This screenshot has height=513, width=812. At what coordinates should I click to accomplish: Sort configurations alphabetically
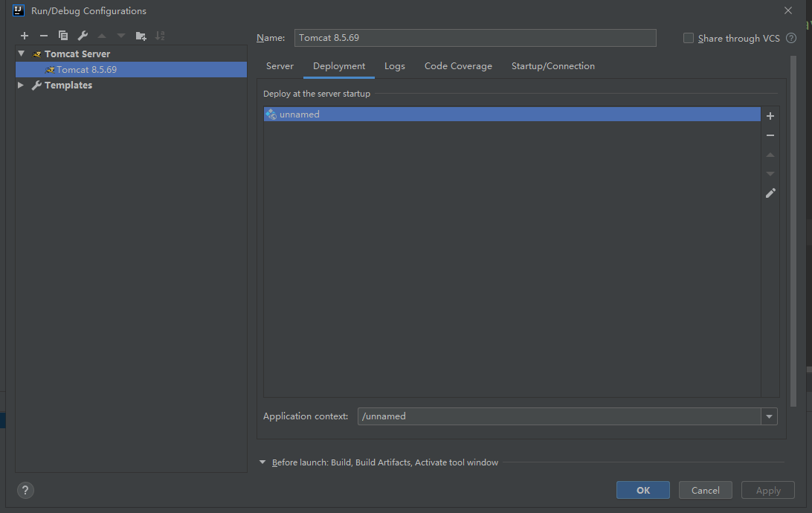coord(160,36)
